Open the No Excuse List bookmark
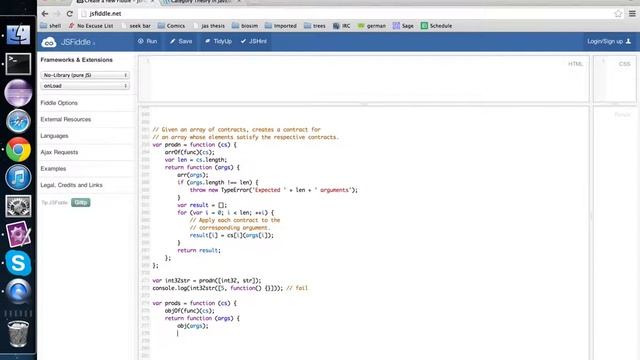Screen dimensions: 640x360 tap(91, 26)
